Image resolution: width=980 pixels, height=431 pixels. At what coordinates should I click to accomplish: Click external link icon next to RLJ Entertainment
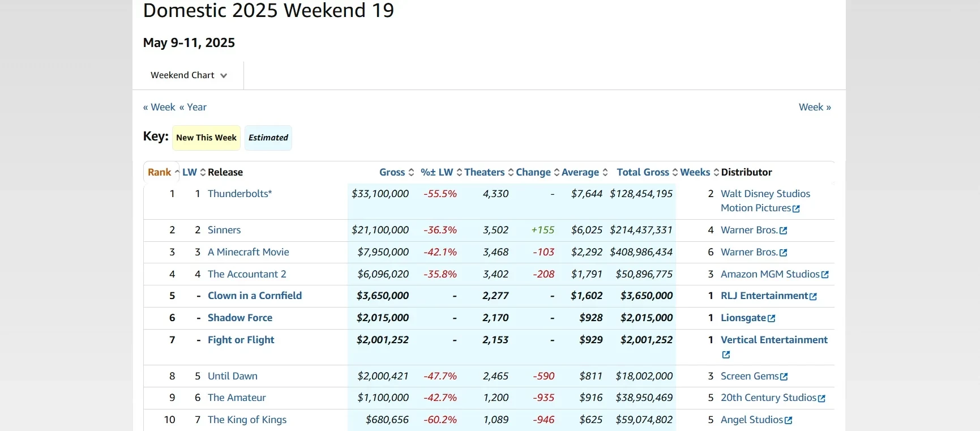[x=813, y=297]
